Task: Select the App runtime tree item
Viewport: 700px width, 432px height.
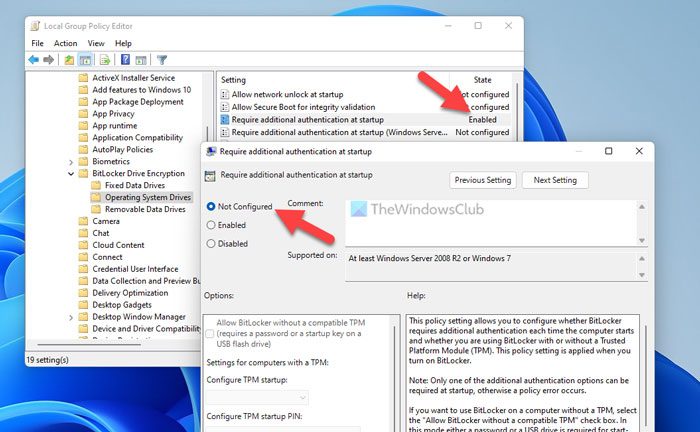Action: pos(115,126)
